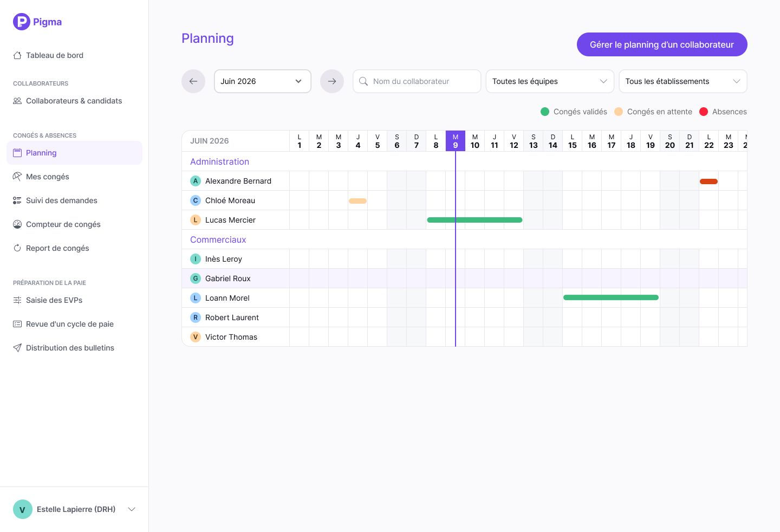Viewport: 780px width, 532px height.
Task: Click Alexandre Bernard's red absence bar
Action: pyautogui.click(x=708, y=181)
